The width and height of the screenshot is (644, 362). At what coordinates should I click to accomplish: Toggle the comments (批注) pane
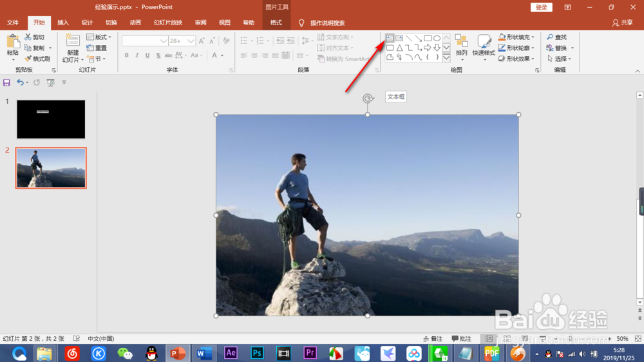tap(462, 339)
